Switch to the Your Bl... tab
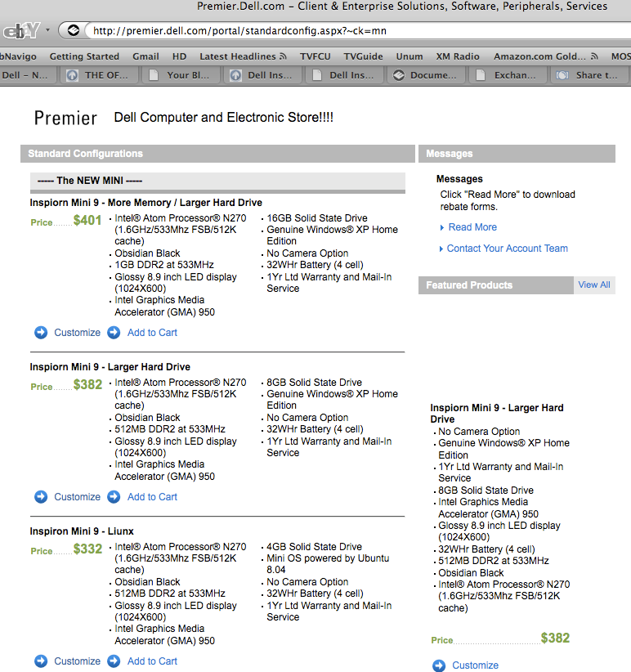The image size is (631, 672). [x=182, y=75]
